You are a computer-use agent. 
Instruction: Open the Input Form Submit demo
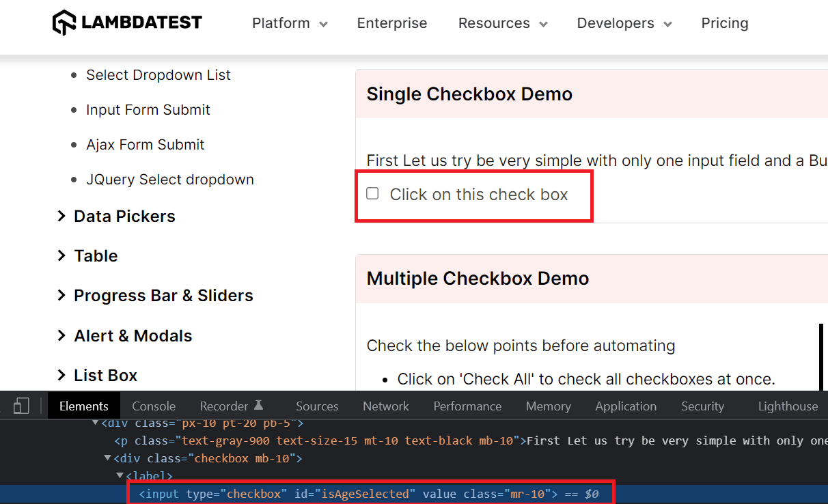(x=148, y=109)
